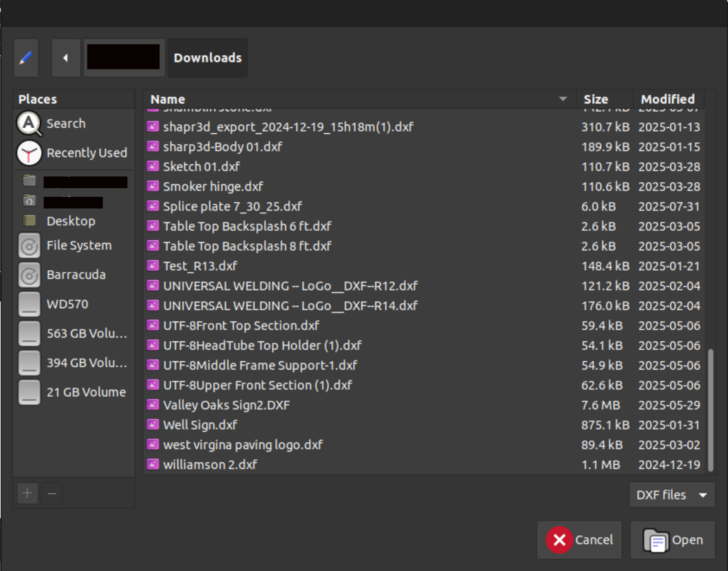
Task: Sort files by Size column
Action: [x=596, y=99]
